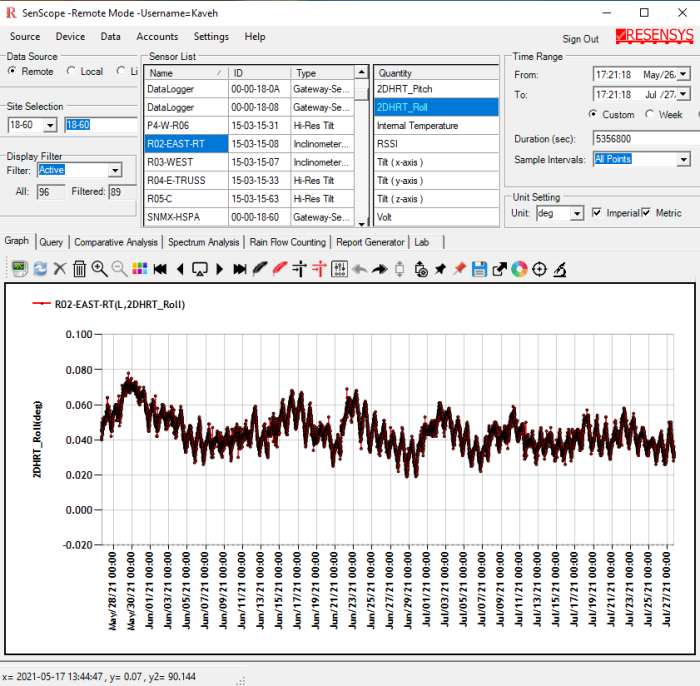Toggle the Imperial units checkbox
This screenshot has height=686, width=700.
[x=597, y=213]
